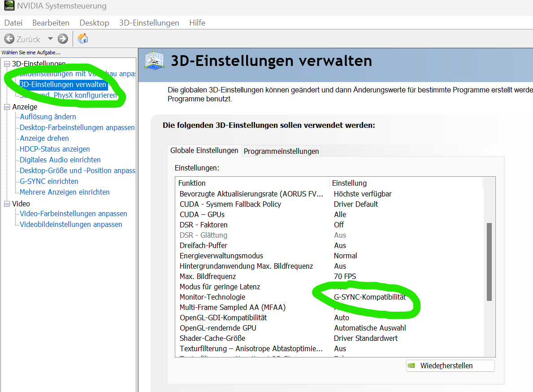Select Multi-Frame Sampled AA (MFAA) row
This screenshot has width=533, height=392.
click(329, 307)
